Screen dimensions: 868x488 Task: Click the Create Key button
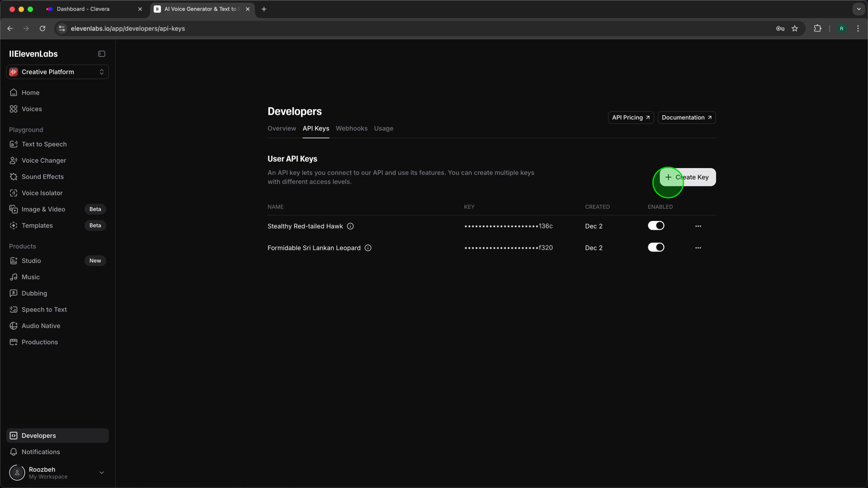(x=687, y=177)
